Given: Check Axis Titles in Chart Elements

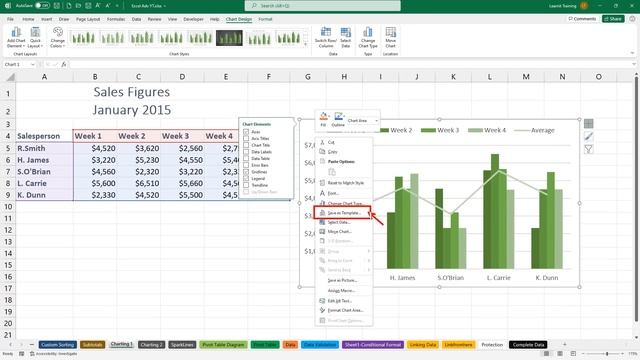Looking at the screenshot, I should pos(246,138).
